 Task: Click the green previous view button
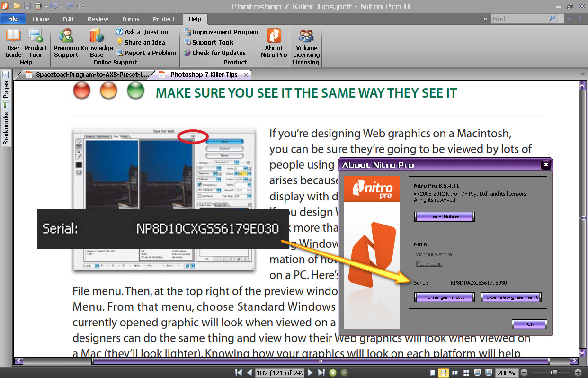333,373
